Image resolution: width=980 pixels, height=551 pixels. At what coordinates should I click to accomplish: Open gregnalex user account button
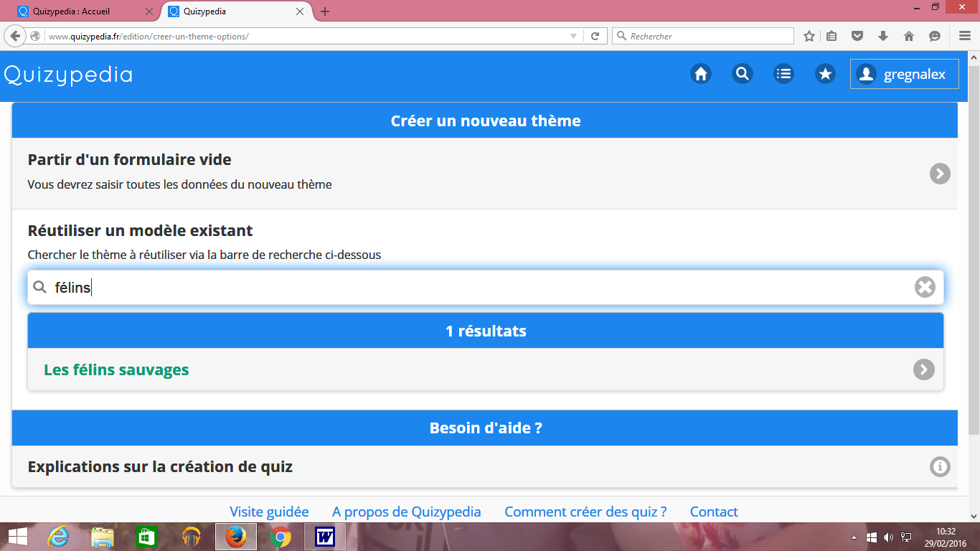pos(904,74)
